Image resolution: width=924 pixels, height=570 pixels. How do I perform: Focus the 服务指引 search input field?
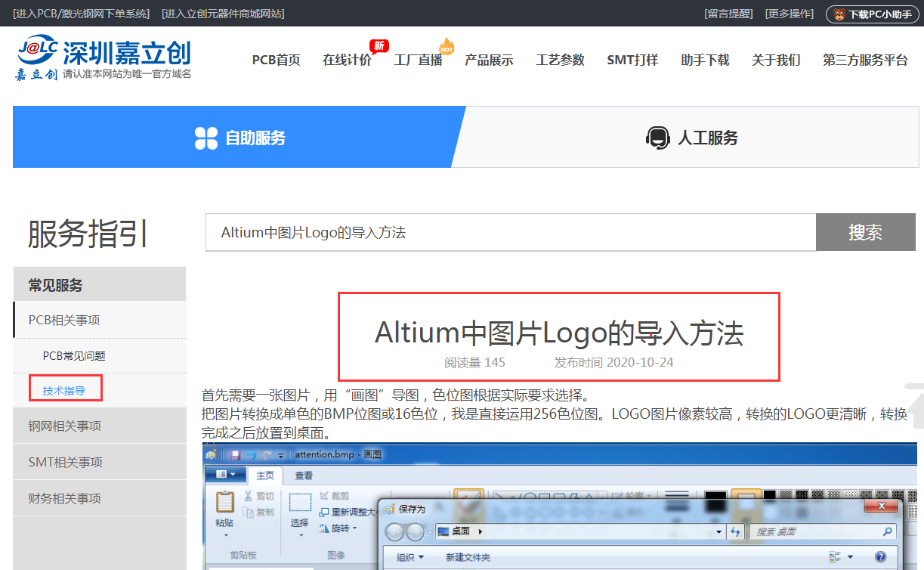click(511, 232)
